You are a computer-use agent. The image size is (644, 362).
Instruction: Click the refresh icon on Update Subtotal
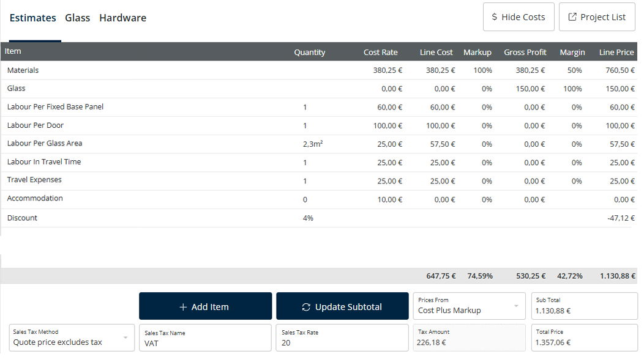pyautogui.click(x=306, y=307)
